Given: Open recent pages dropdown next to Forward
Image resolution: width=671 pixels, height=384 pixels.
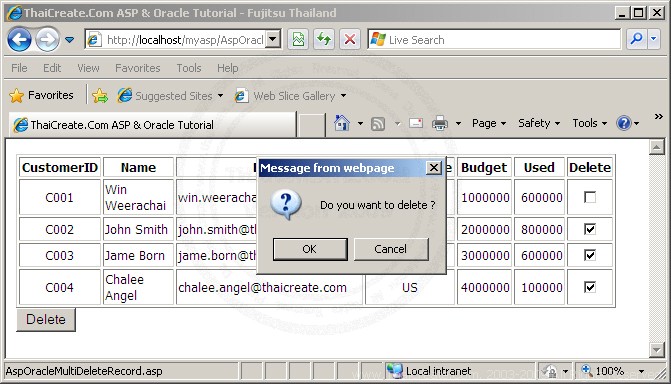Looking at the screenshot, I should point(69,40).
